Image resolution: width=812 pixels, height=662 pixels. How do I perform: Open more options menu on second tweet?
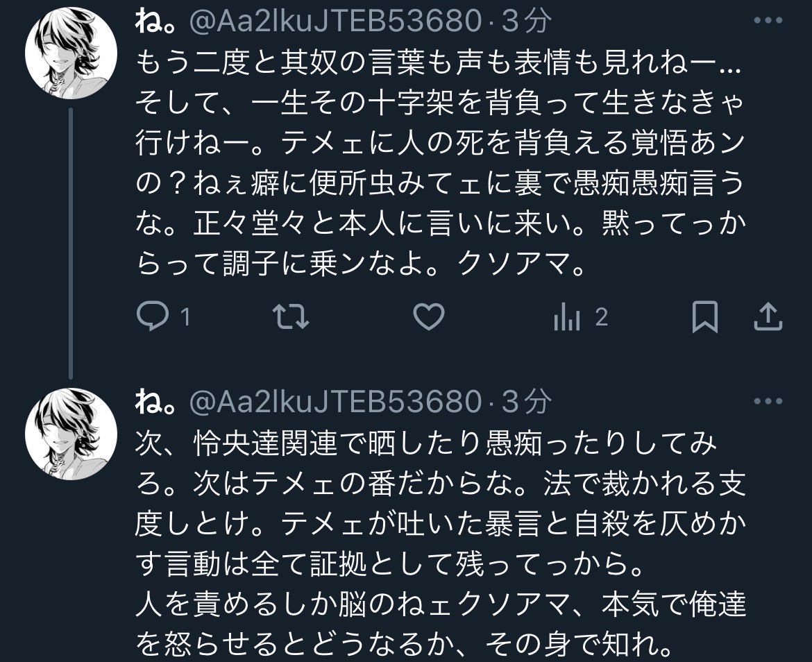coord(768,401)
